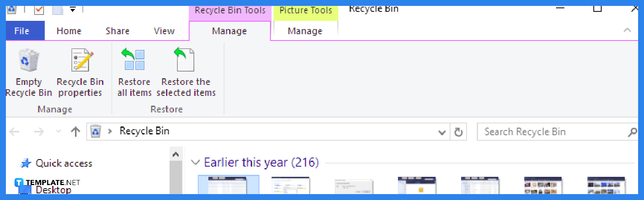Screen dimensions: 644x200
Task: Open the Picture Tools Manage tab
Action: tap(305, 31)
